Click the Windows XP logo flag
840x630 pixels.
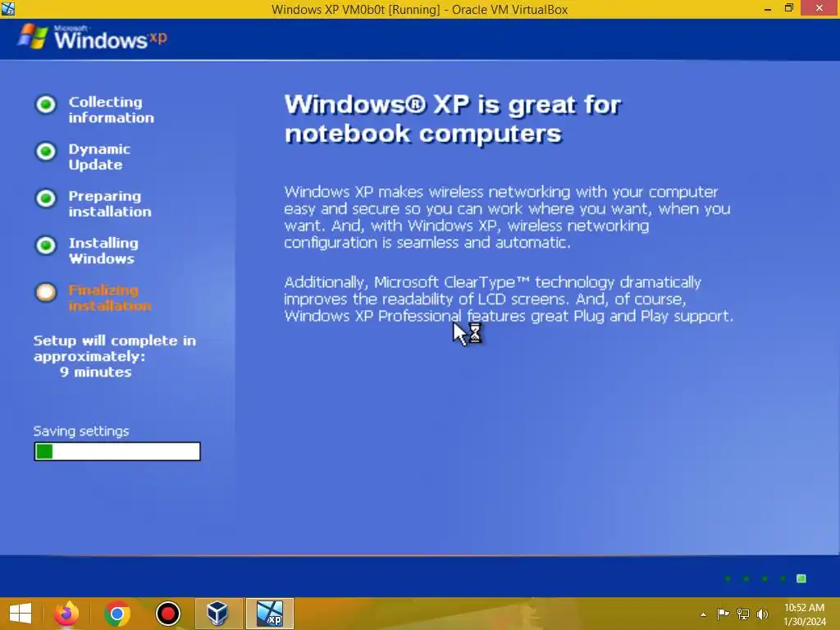33,36
